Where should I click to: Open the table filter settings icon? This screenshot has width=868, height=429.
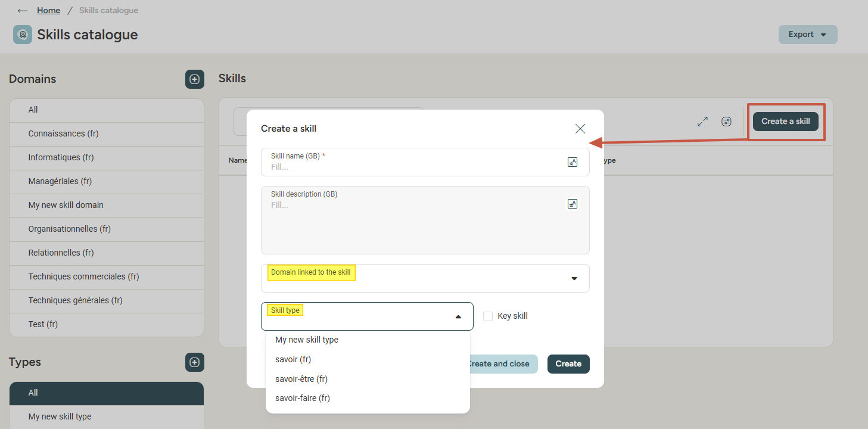(x=726, y=122)
